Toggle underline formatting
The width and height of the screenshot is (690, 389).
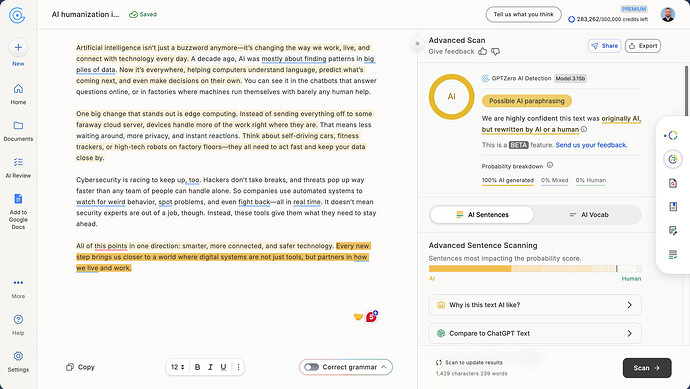point(223,367)
